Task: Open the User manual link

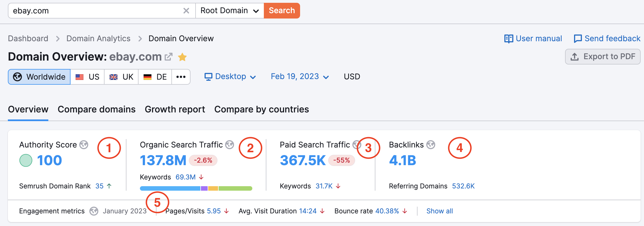Action: click(533, 38)
